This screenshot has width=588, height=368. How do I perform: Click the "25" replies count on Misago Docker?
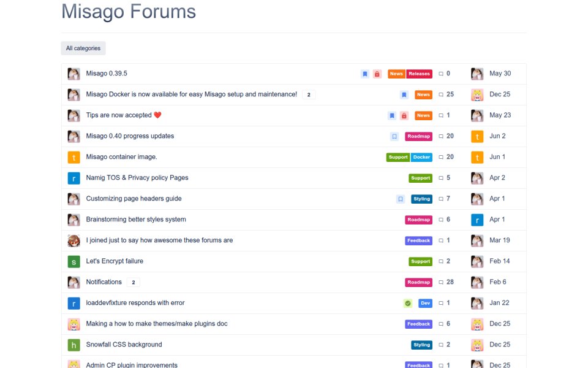(447, 94)
